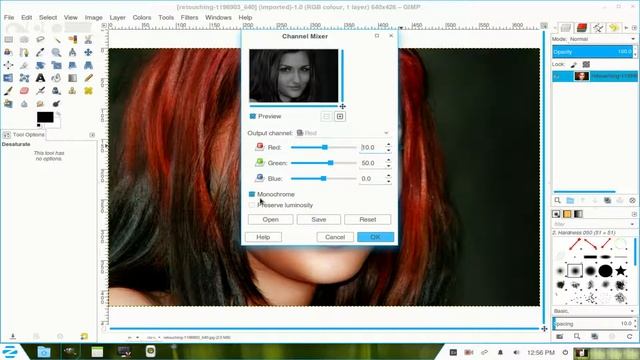Screen dimensions: 640x360
Task: Toggle Lock alpha channel icon
Action: click(587, 64)
